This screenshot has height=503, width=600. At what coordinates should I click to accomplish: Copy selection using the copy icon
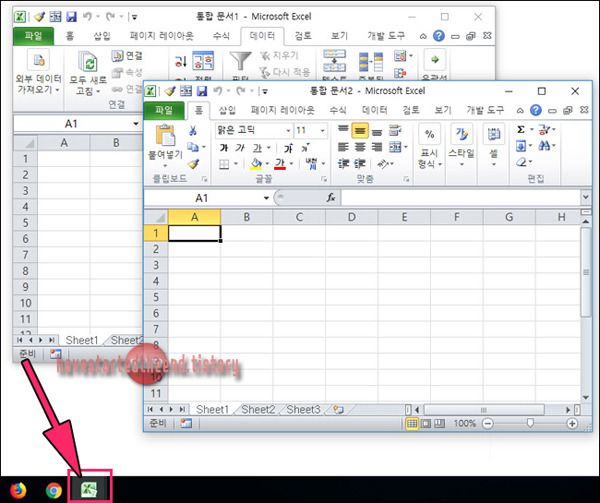193,147
